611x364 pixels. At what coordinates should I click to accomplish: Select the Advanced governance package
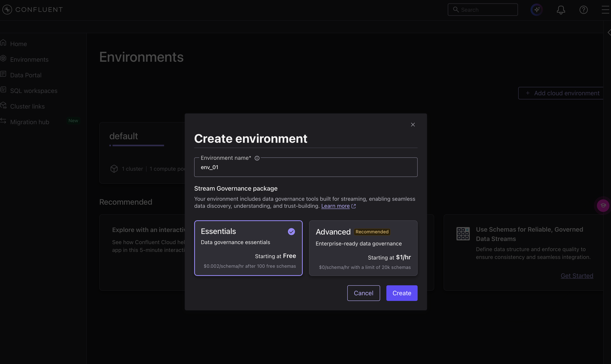coord(363,248)
